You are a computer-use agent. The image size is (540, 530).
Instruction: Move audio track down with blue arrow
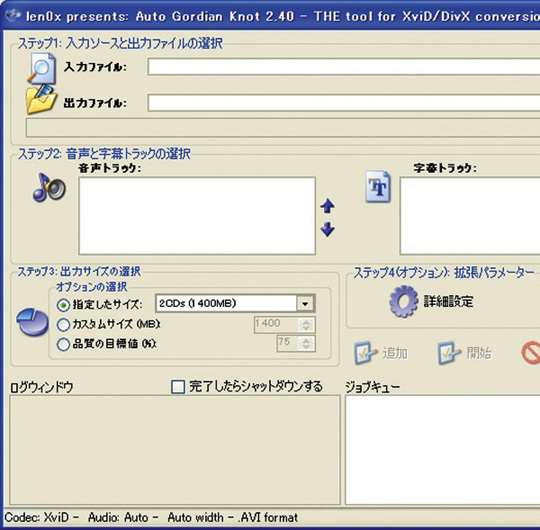click(327, 229)
